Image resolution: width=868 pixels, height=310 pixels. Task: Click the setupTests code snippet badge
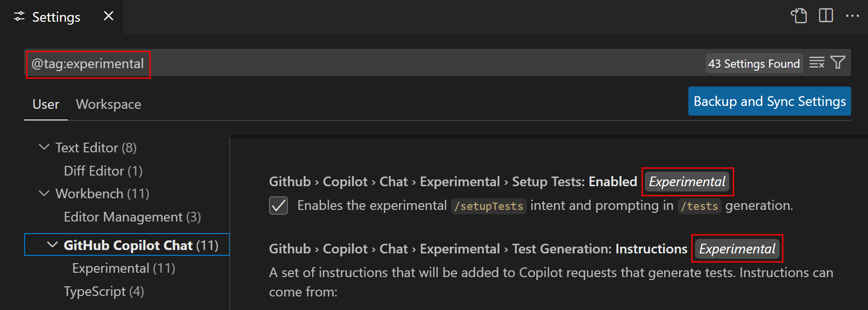pyautogui.click(x=488, y=206)
